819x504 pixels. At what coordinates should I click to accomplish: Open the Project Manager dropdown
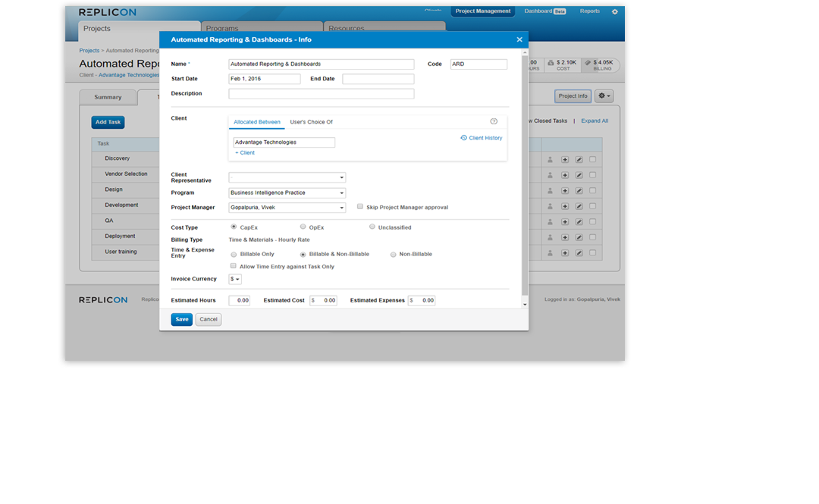pyautogui.click(x=287, y=208)
